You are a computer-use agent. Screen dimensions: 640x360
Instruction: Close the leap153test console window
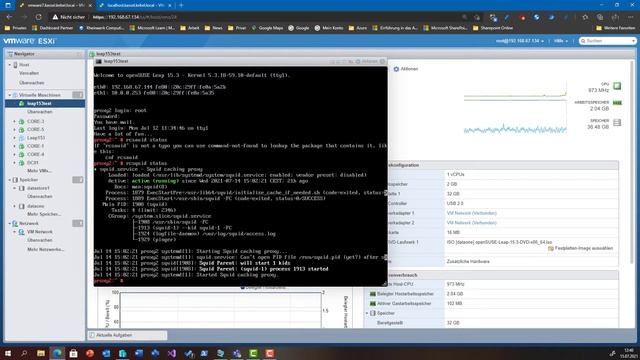pos(382,61)
